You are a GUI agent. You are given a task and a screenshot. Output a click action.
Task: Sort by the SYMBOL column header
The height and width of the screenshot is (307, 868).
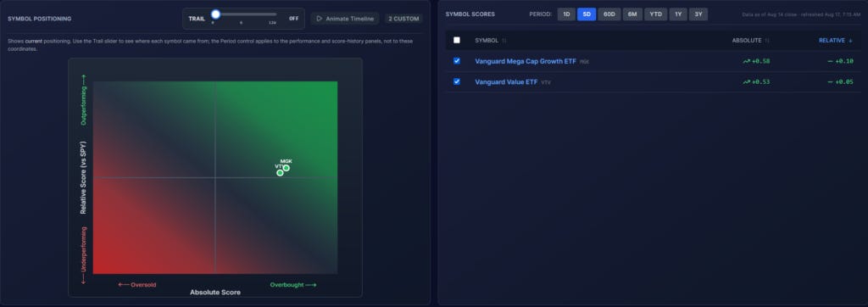click(x=491, y=41)
